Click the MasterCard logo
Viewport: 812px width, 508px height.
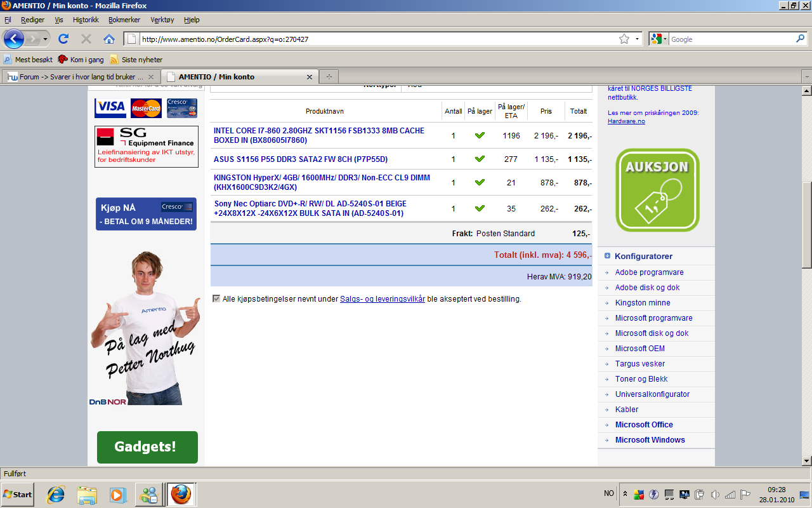(147, 108)
